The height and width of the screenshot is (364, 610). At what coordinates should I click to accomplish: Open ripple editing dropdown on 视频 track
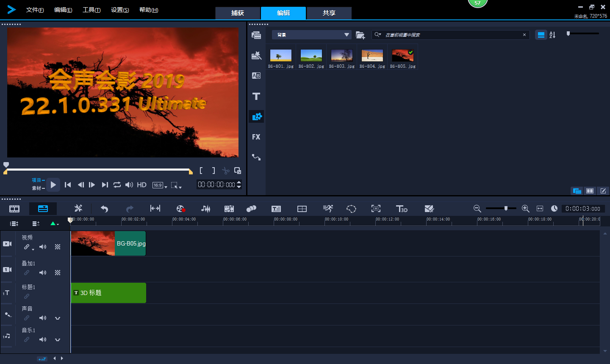33,250
